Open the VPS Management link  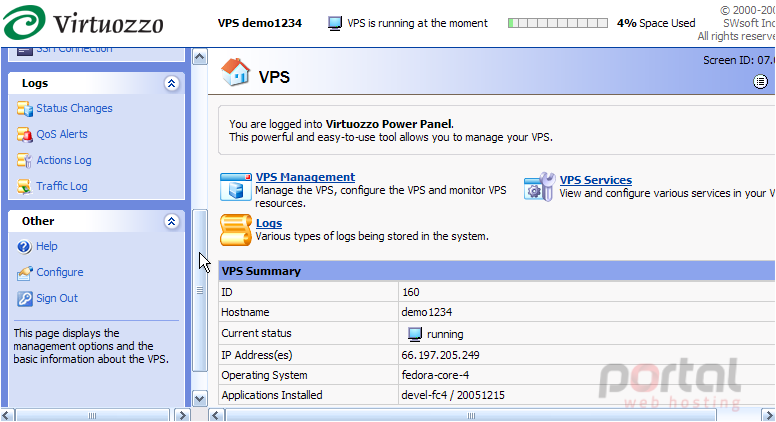tap(305, 177)
